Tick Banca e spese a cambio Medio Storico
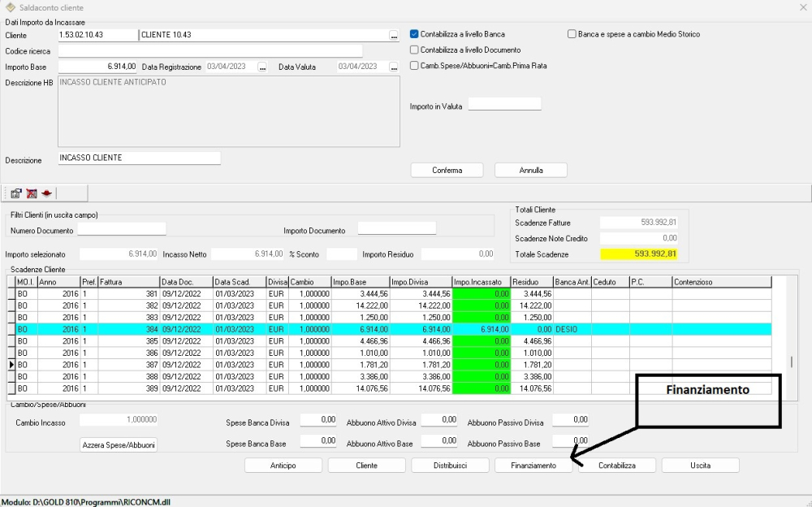The image size is (812, 507). click(572, 34)
